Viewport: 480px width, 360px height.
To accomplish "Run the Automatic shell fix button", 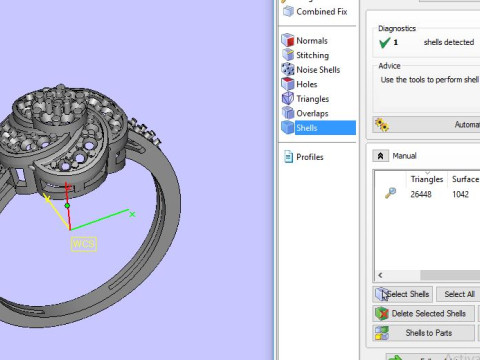I will [426, 125].
